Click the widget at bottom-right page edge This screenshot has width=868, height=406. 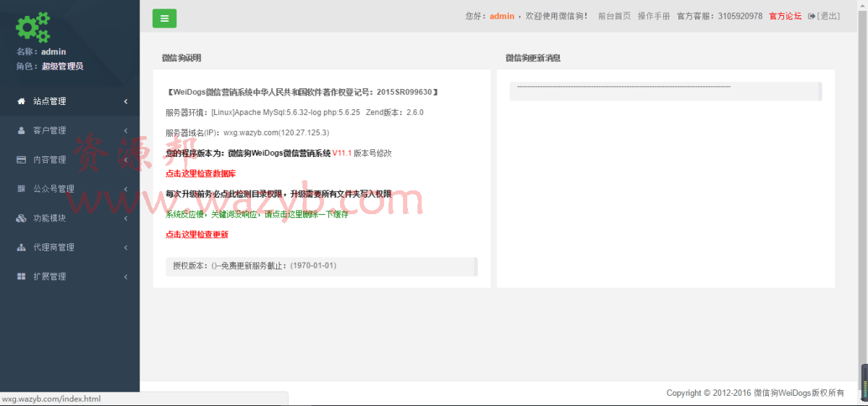[x=864, y=381]
